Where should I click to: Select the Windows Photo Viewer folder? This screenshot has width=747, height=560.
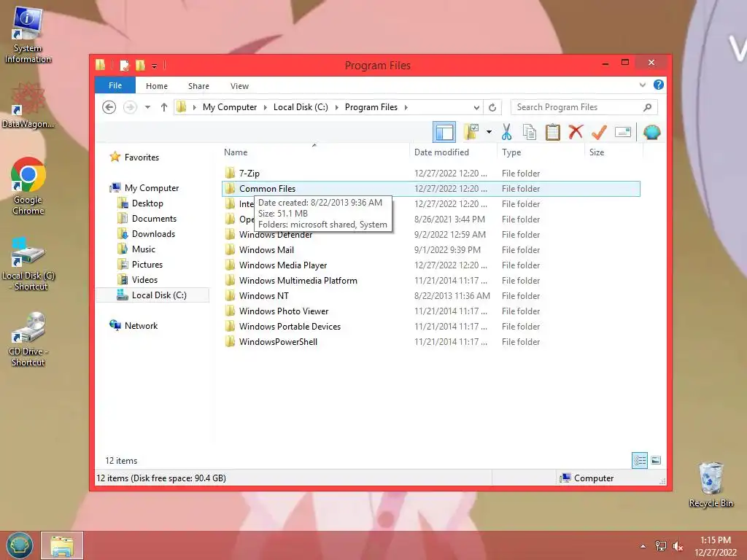coord(431,311)
